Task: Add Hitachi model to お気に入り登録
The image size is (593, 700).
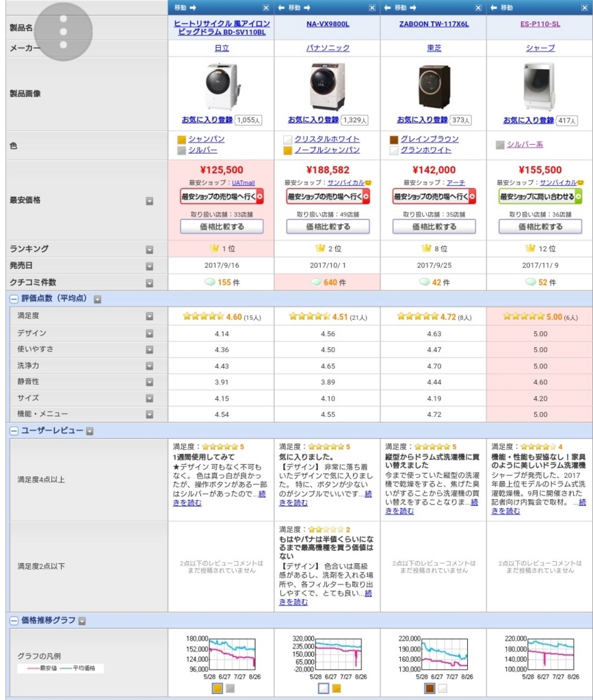Action: 207,120
